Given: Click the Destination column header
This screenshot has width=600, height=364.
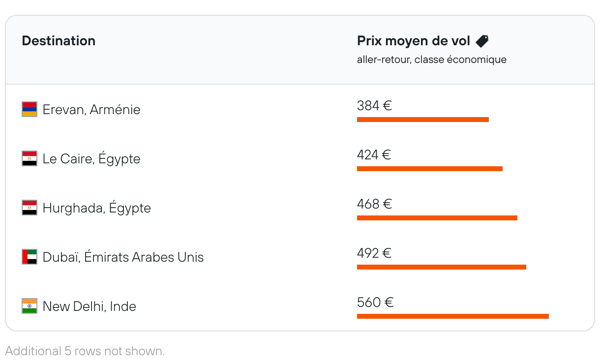Looking at the screenshot, I should [x=59, y=41].
